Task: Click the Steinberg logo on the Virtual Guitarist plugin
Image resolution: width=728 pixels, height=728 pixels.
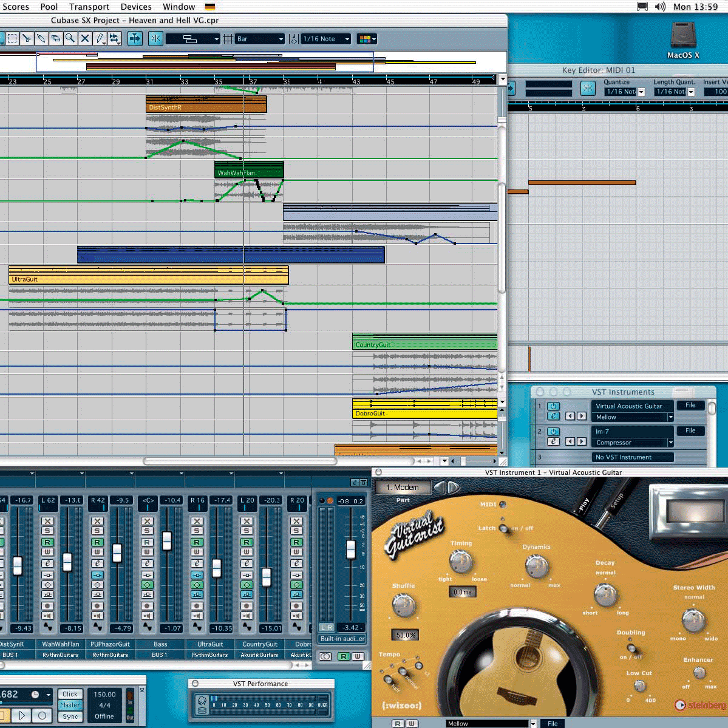Action: pyautogui.click(x=698, y=706)
